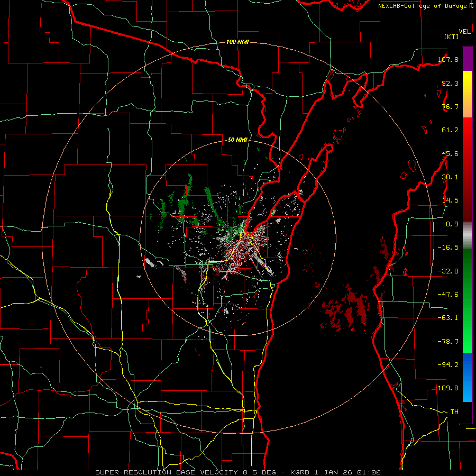Viewport: 476px width, 476px height.
Task: Click the -109.8 legend value
Action: point(446,388)
